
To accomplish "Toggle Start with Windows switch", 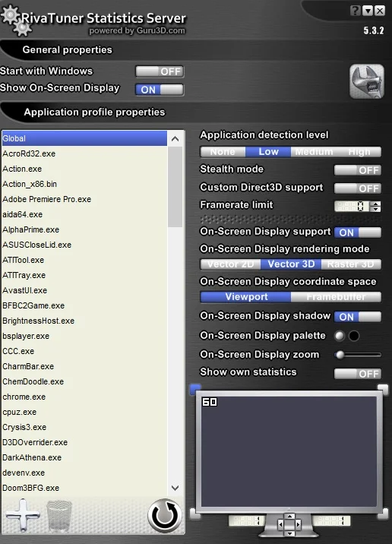I will coord(160,71).
